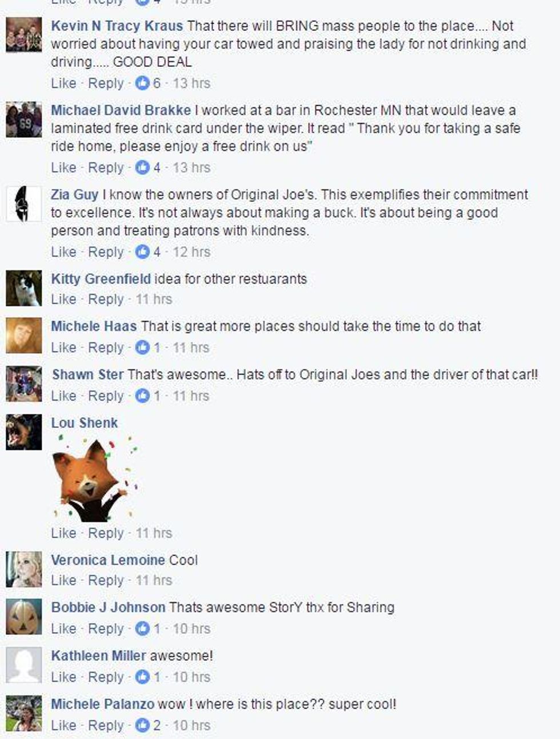Click the like icon on Kathleen Miller's comment
Screen dimensions: 560x739
[142, 677]
